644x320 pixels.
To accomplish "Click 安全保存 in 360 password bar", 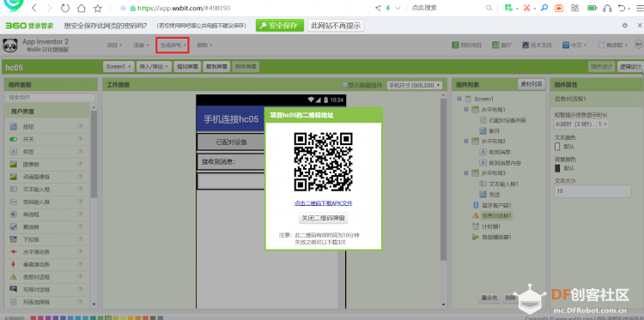I will [x=280, y=26].
